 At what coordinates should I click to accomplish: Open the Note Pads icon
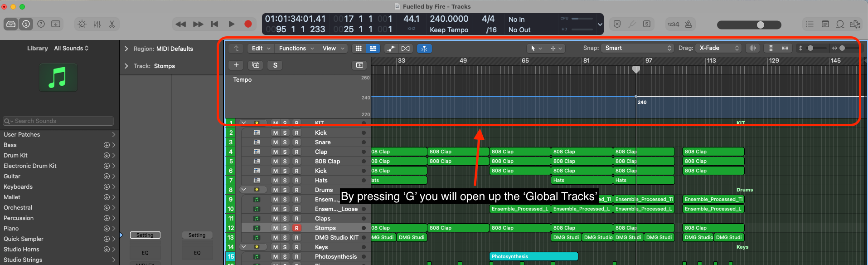(x=825, y=24)
